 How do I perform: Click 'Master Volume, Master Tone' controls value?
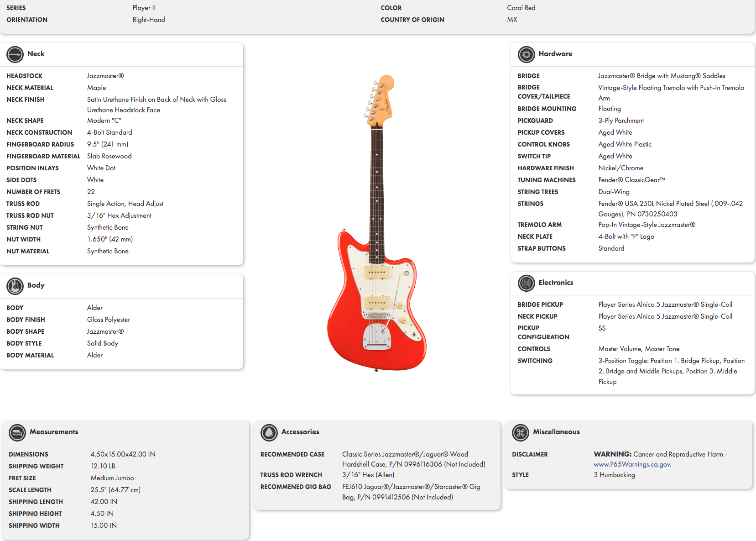pyautogui.click(x=639, y=349)
